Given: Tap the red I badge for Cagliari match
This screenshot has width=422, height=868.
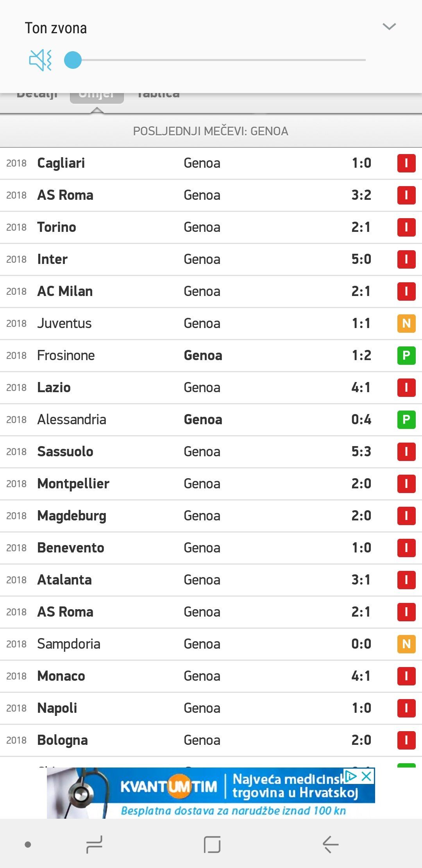Looking at the screenshot, I should point(406,163).
